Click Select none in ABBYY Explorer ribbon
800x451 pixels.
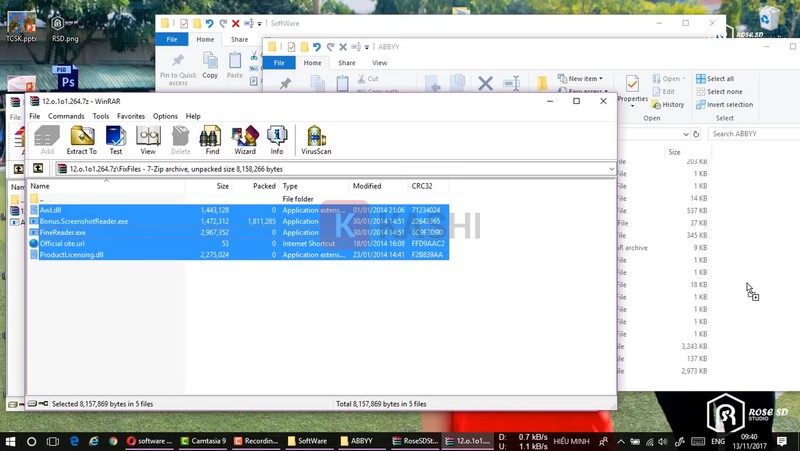(719, 92)
